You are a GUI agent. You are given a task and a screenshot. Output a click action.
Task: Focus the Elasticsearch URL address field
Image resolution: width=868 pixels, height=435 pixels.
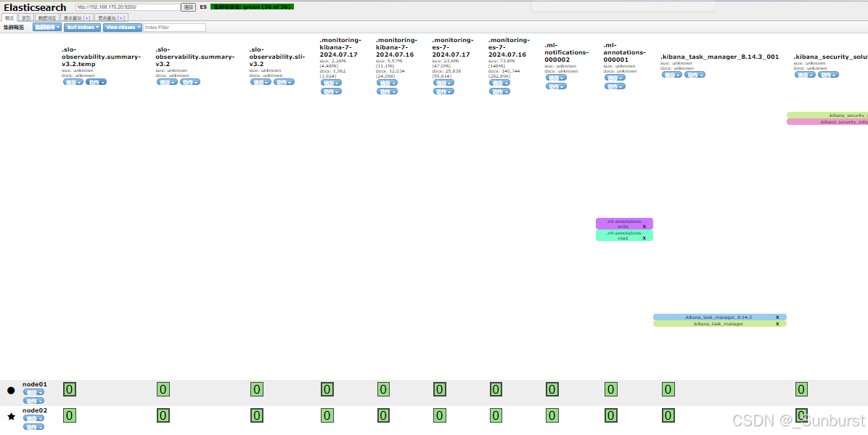click(x=128, y=7)
